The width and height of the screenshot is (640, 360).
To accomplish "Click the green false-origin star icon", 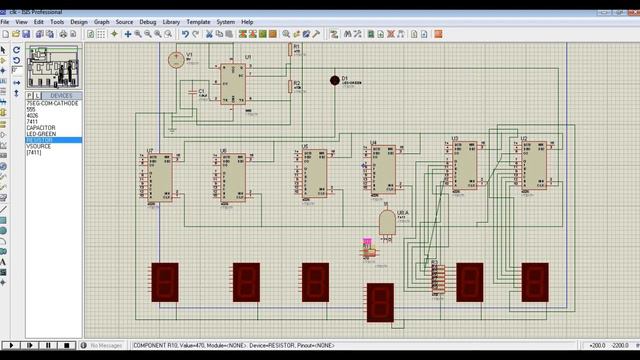I will click(x=114, y=34).
